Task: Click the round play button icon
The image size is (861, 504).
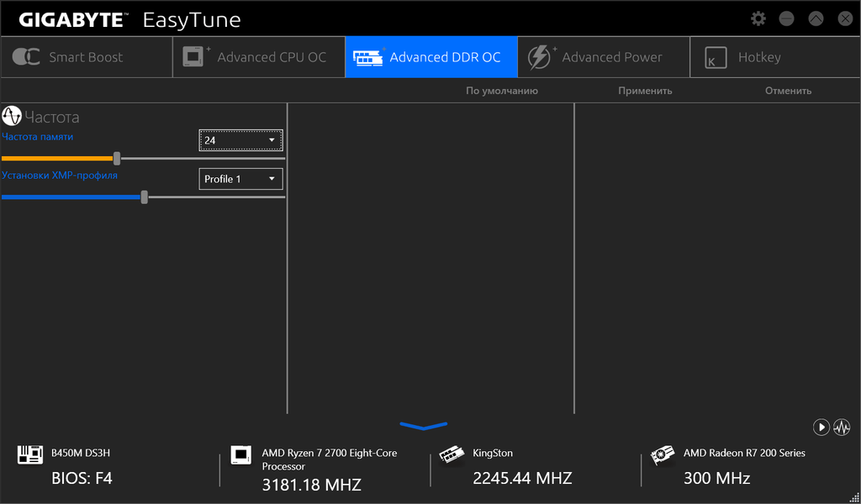Action: (821, 428)
